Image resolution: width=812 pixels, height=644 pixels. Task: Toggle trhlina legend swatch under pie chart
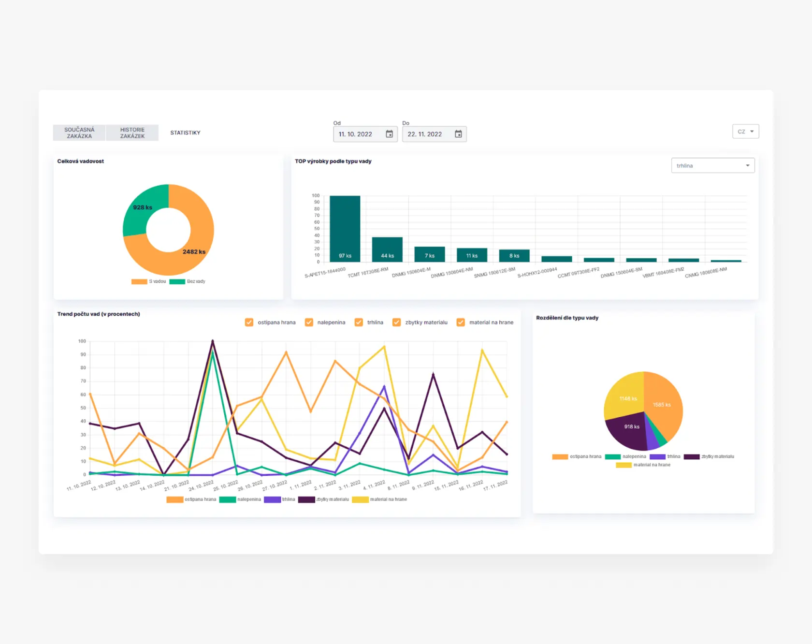pos(658,456)
